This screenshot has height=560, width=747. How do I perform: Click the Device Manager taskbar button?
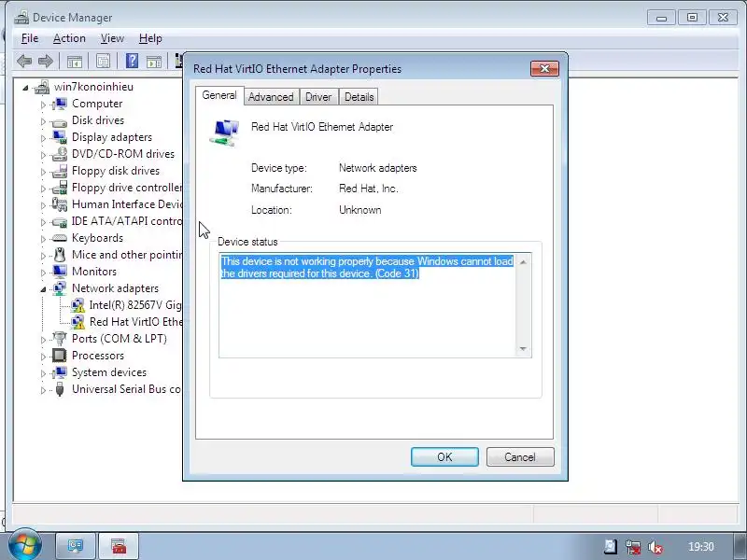(76, 546)
